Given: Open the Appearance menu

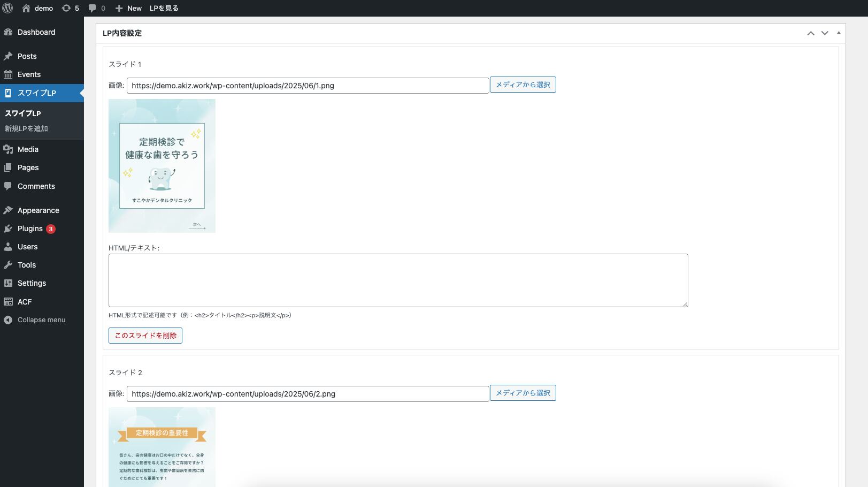Looking at the screenshot, I should [x=42, y=210].
